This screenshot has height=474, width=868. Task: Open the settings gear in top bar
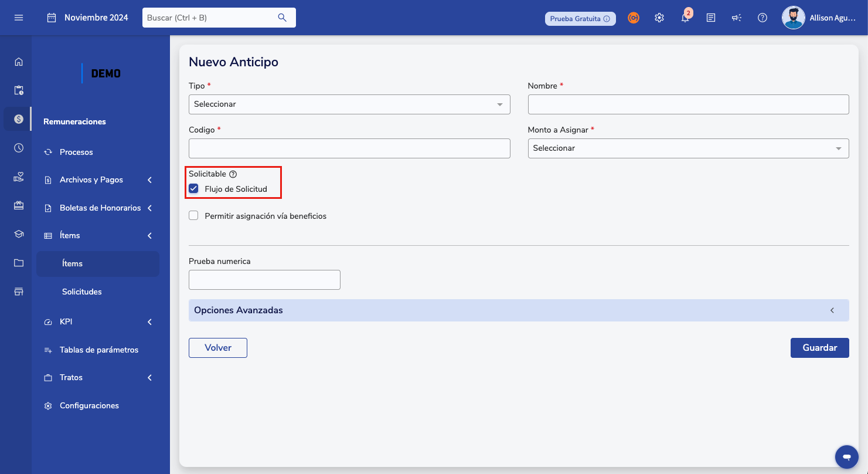click(x=659, y=18)
